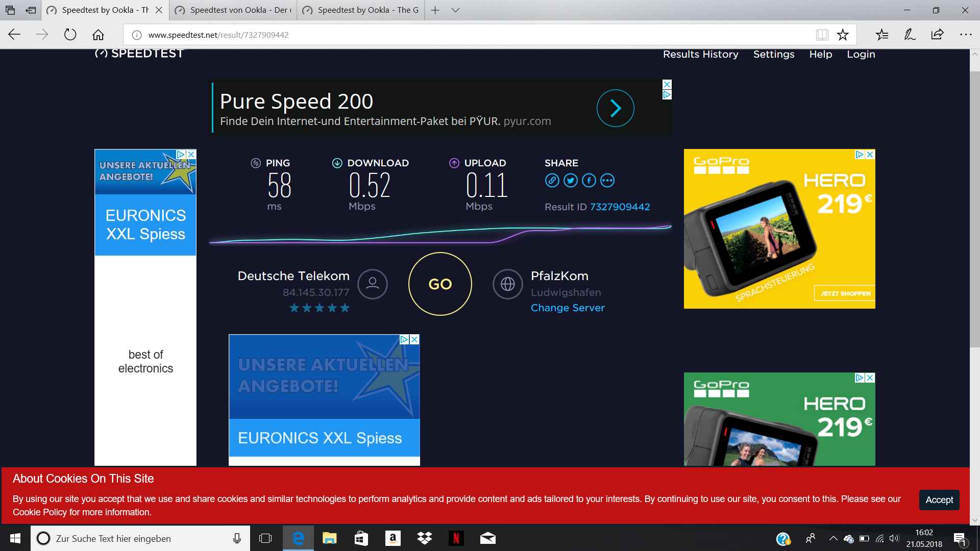Open Mail app from taskbar
The image size is (980, 551).
tap(488, 538)
